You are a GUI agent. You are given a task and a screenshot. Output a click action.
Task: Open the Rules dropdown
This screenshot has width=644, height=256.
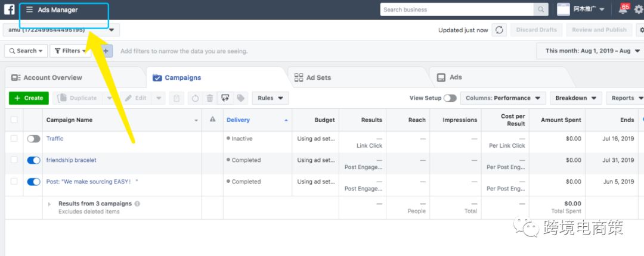click(270, 98)
